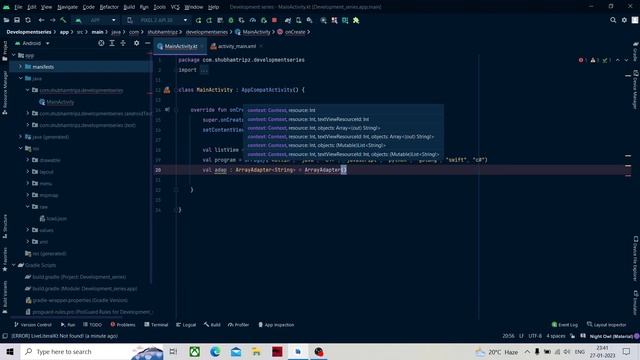The image size is (640, 360).
Task: Navigate Forward with the right arrow
Action: pyautogui.click(x=52, y=20)
